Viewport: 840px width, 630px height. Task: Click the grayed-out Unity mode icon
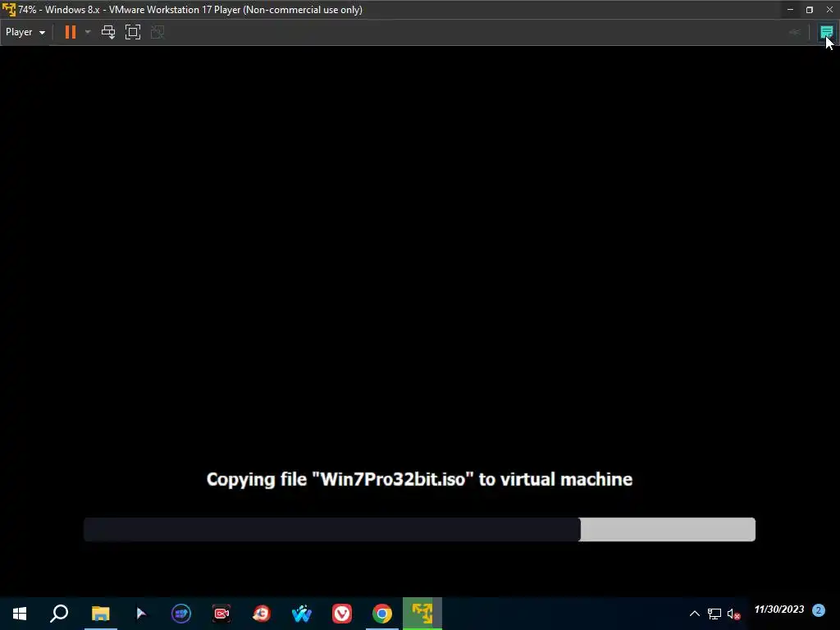point(157,32)
